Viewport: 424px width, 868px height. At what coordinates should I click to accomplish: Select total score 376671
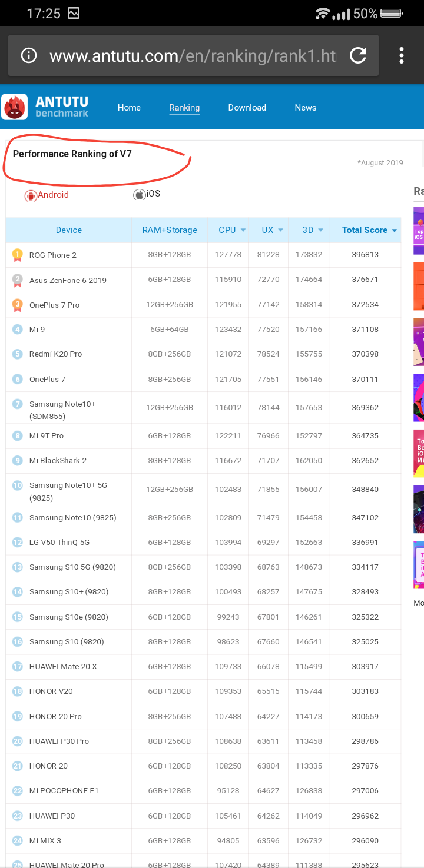coord(365,280)
